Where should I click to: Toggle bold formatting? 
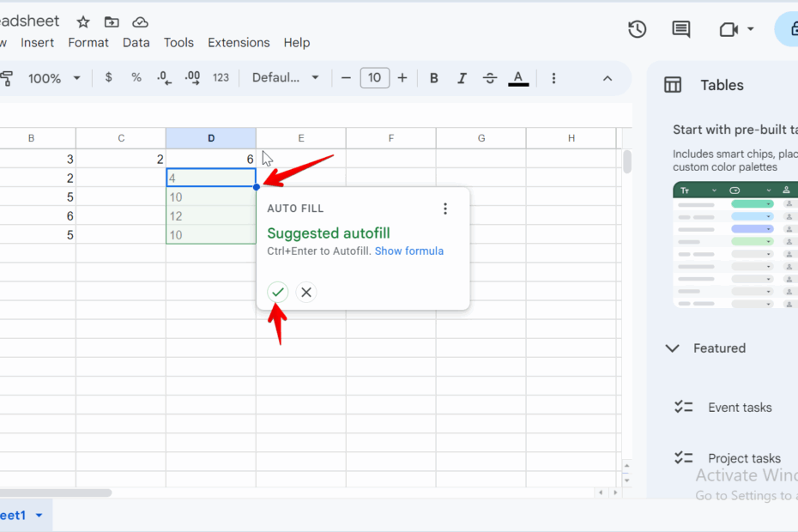433,78
